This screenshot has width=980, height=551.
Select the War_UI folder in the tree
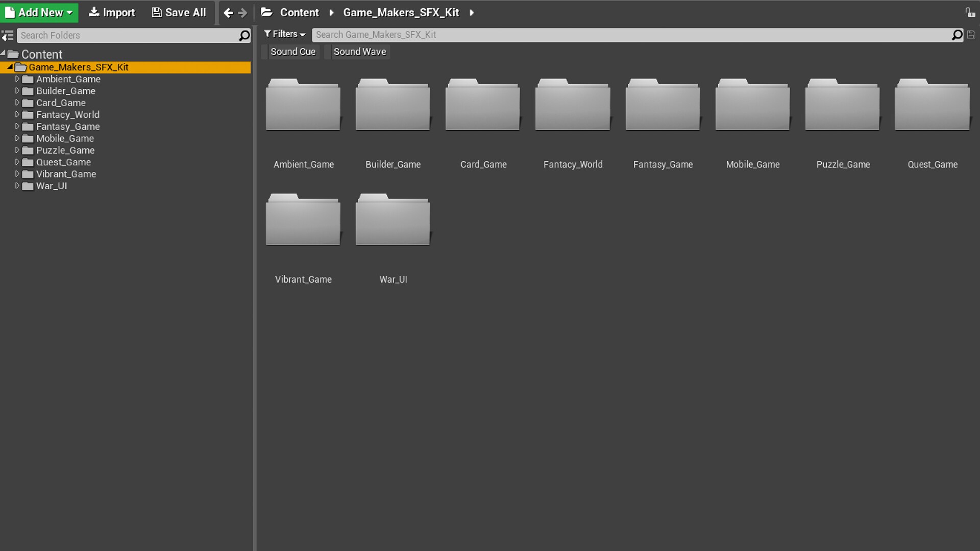coord(53,186)
